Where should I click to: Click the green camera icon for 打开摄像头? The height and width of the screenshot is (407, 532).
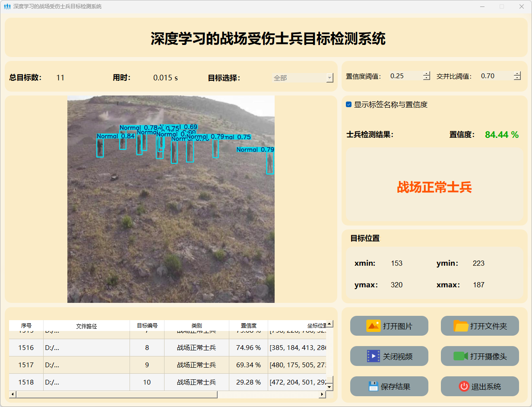(461, 356)
